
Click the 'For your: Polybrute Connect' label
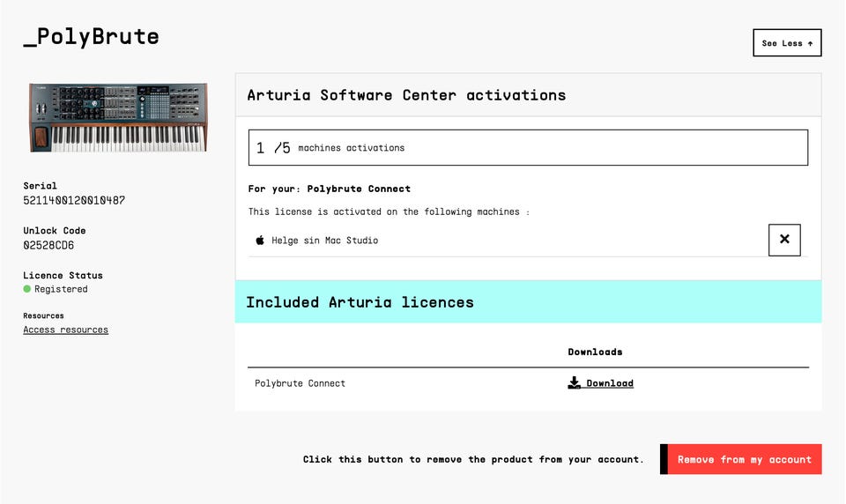pos(329,189)
